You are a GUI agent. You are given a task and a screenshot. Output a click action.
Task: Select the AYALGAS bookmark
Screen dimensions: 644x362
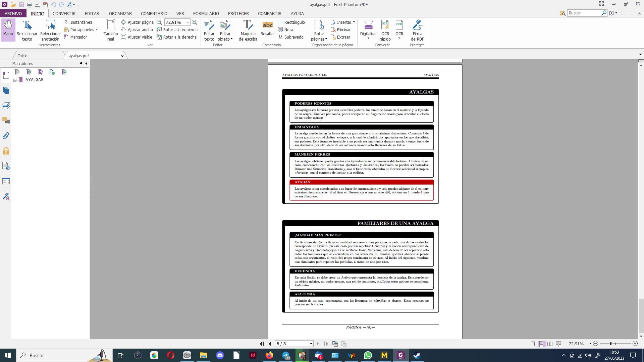pyautogui.click(x=34, y=80)
